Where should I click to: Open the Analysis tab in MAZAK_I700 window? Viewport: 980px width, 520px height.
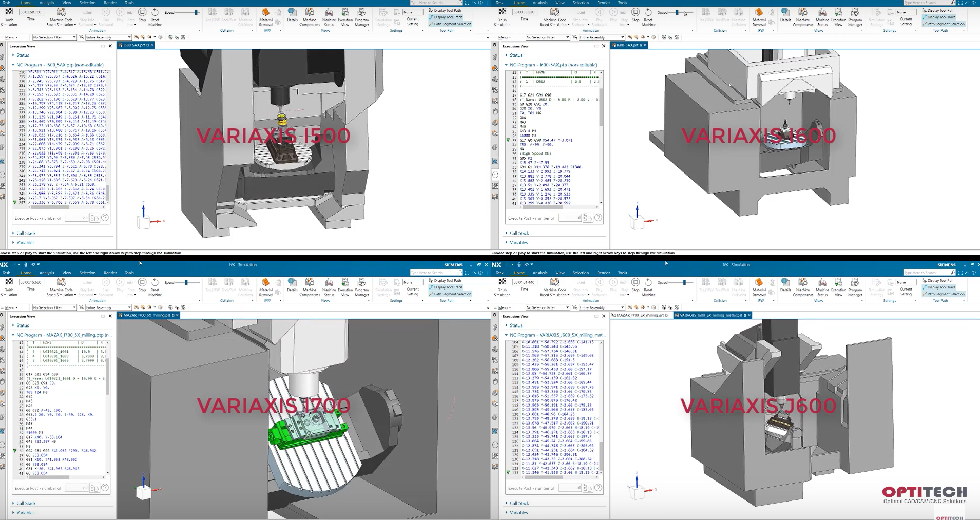[47, 273]
